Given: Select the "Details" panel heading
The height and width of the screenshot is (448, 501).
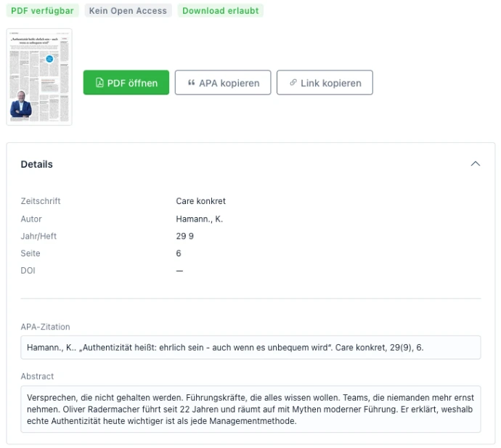Looking at the screenshot, I should 36,164.
